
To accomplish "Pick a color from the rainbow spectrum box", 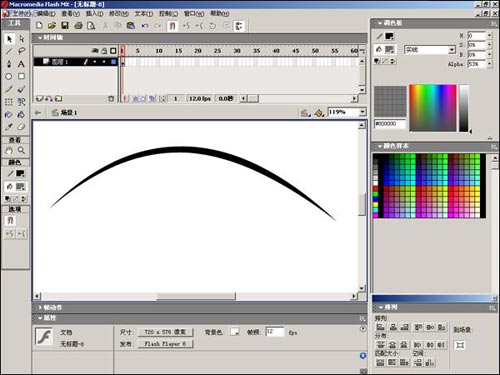I will (x=433, y=108).
